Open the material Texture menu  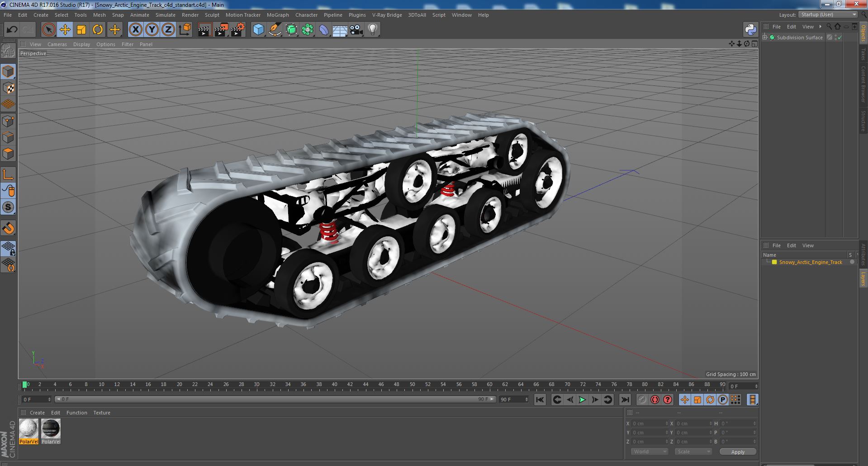coord(102,413)
